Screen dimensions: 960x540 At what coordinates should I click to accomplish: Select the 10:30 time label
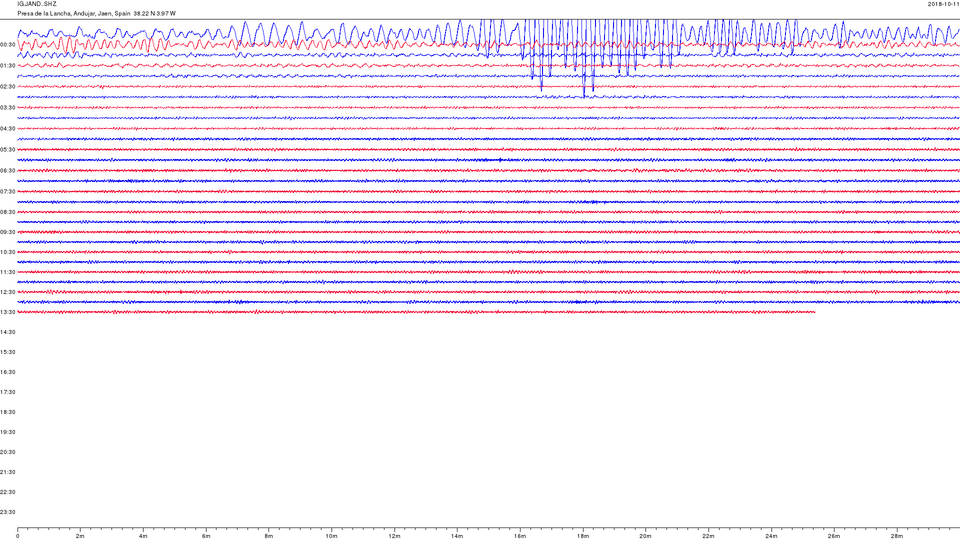[x=7, y=252]
